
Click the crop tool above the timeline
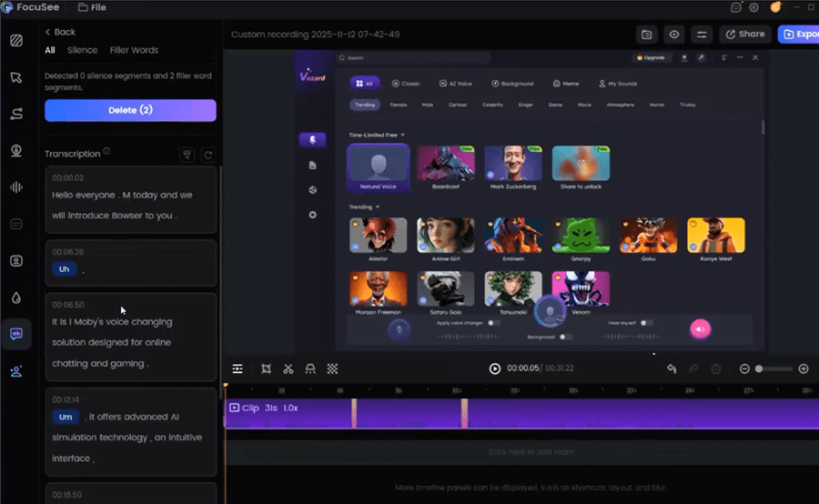pos(266,368)
